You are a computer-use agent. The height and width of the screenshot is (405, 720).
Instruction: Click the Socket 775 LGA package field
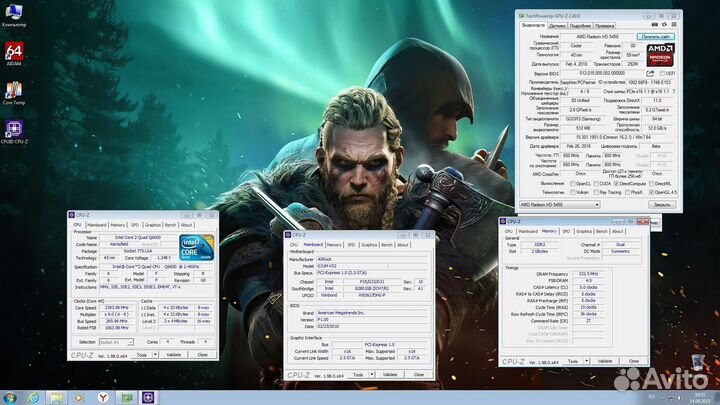(x=138, y=251)
